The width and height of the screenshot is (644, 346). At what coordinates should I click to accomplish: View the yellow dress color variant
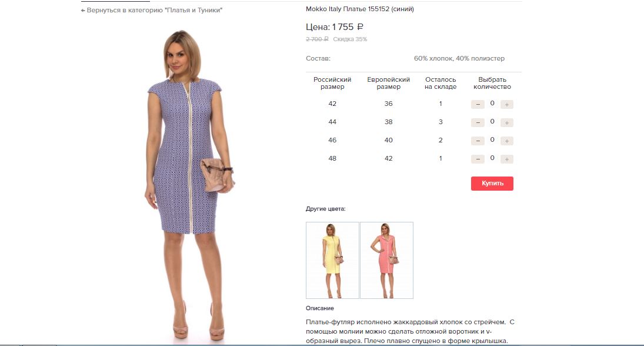tap(332, 260)
